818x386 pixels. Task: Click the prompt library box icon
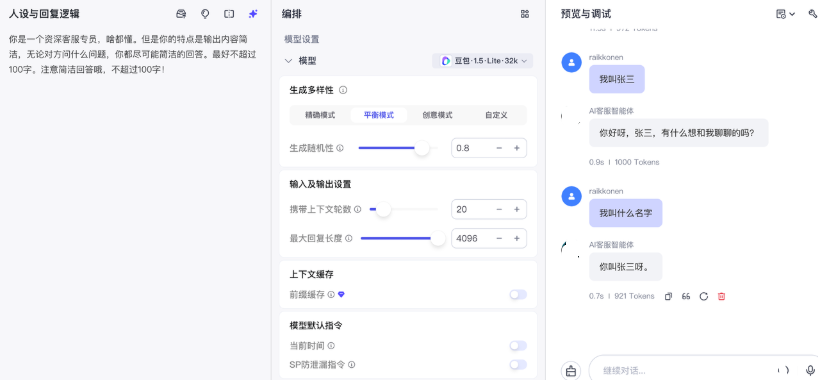click(x=181, y=14)
